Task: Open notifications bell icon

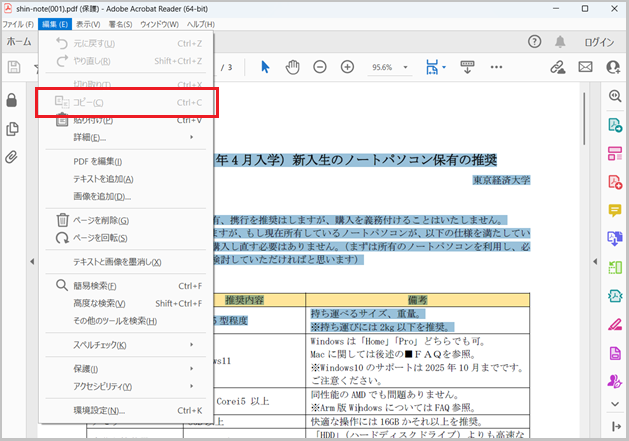Action: (x=560, y=41)
